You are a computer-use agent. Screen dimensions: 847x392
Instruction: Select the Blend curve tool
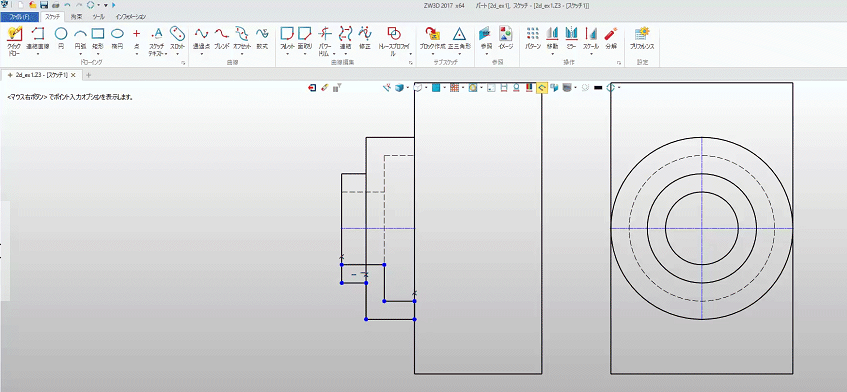[x=221, y=39]
